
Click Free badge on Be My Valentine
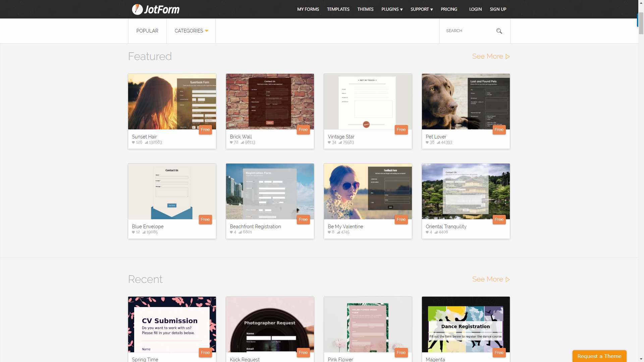[401, 220]
